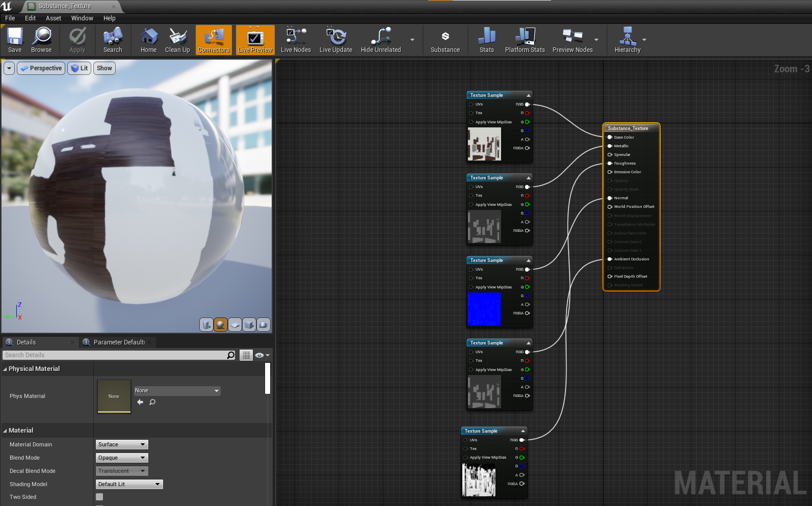Image resolution: width=812 pixels, height=506 pixels.
Task: Open the Details view options eye dropdown
Action: coord(262,355)
